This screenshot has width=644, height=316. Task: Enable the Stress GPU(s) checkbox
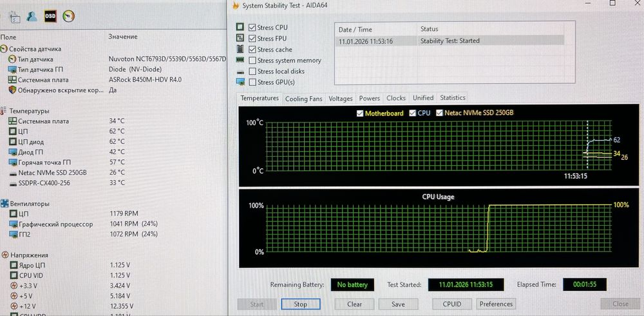(x=252, y=82)
